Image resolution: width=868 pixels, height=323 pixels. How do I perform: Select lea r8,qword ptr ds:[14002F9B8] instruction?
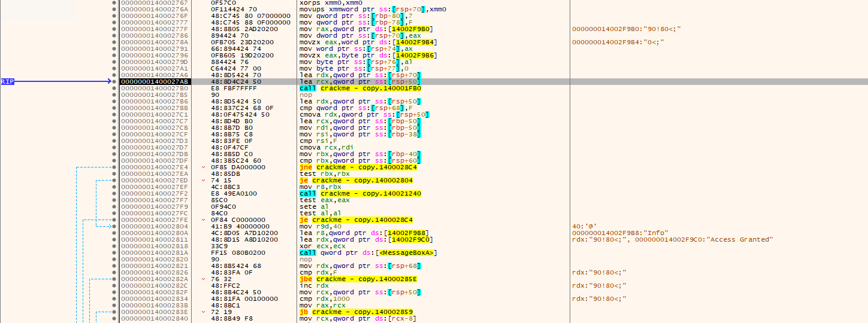click(364, 233)
